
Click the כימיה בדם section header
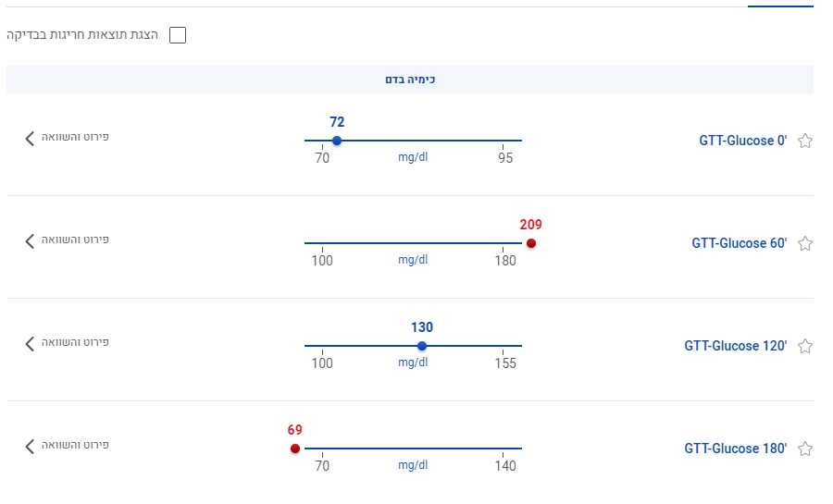(x=410, y=80)
